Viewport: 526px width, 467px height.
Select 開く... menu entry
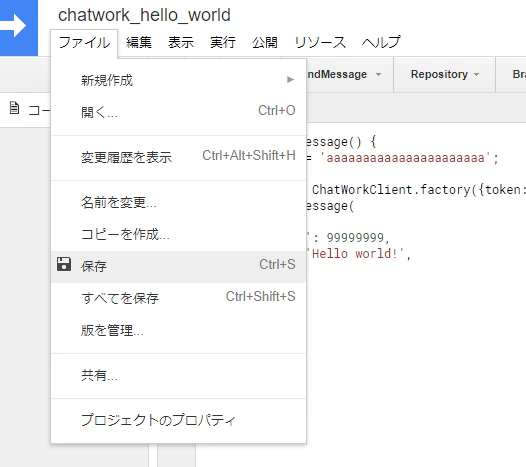click(x=178, y=112)
